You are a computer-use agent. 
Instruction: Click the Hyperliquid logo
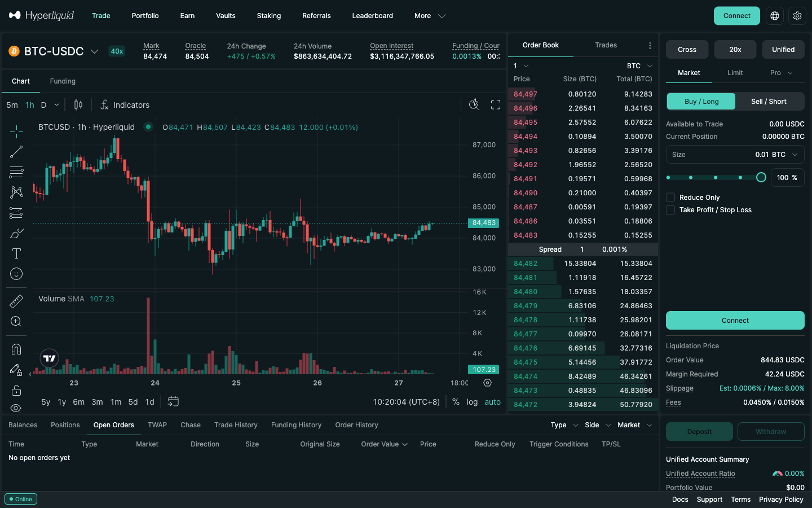pyautogui.click(x=41, y=15)
